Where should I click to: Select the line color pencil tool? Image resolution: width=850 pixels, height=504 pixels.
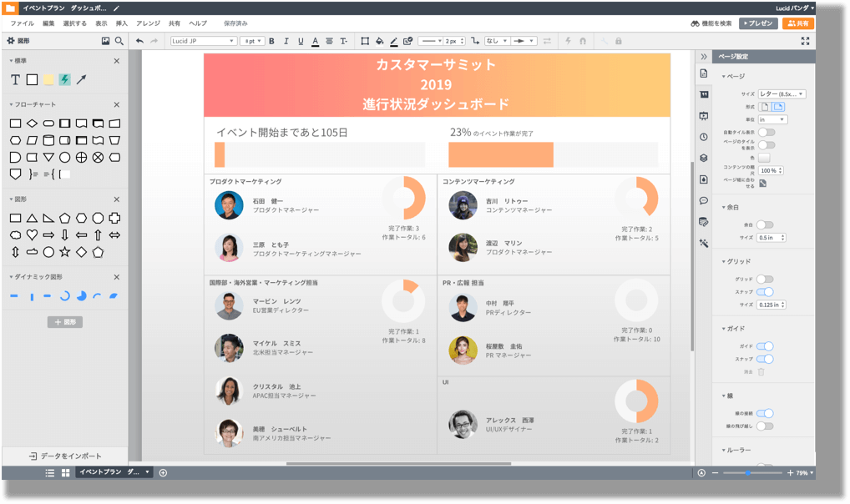click(x=393, y=40)
